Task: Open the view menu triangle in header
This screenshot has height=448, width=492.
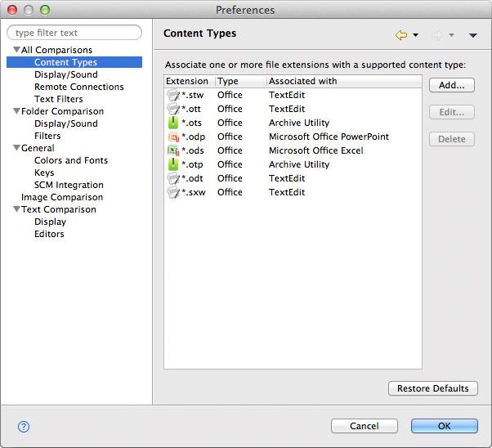Action: 472,36
